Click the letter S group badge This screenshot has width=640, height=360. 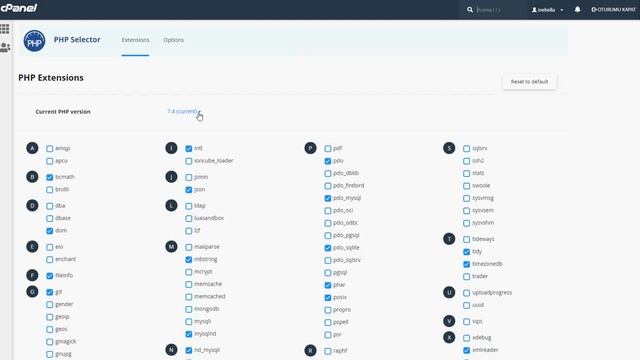[449, 148]
